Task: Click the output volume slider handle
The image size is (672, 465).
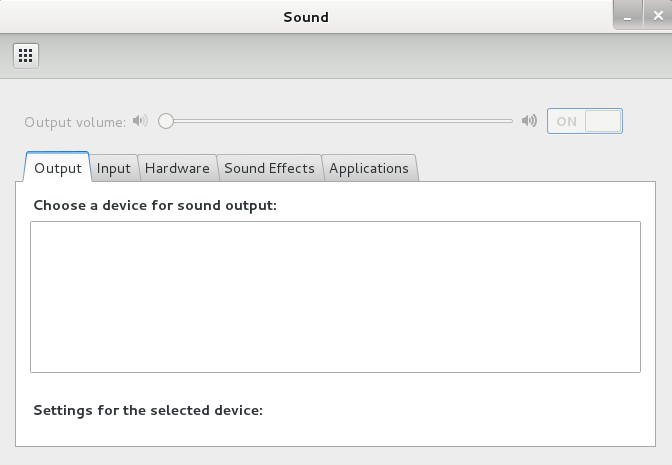Action: point(166,121)
